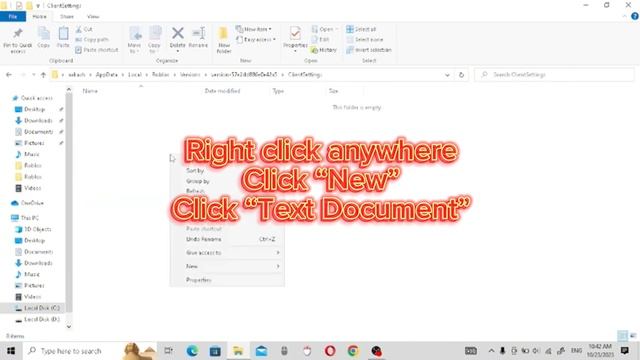640x360 pixels.
Task: Sort by Date modified column header
Action: pos(222,91)
